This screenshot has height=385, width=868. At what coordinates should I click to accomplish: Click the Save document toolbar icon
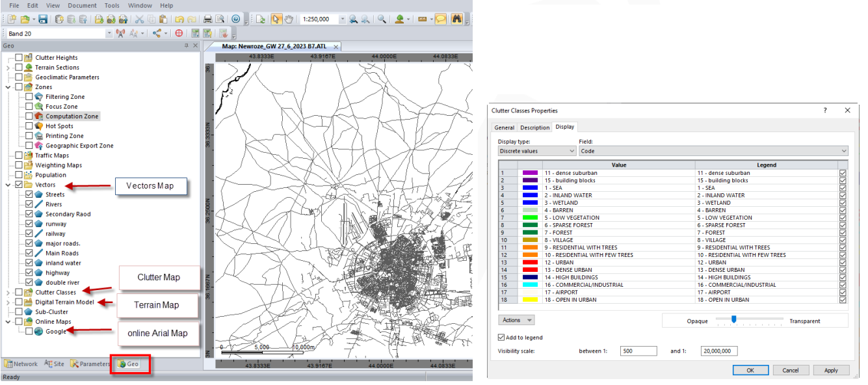(43, 20)
